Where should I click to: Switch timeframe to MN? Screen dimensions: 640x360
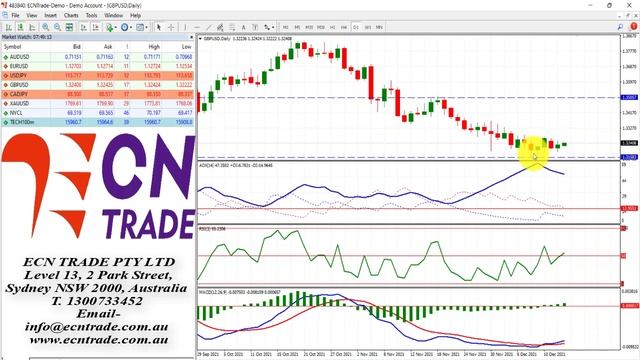[379, 27]
